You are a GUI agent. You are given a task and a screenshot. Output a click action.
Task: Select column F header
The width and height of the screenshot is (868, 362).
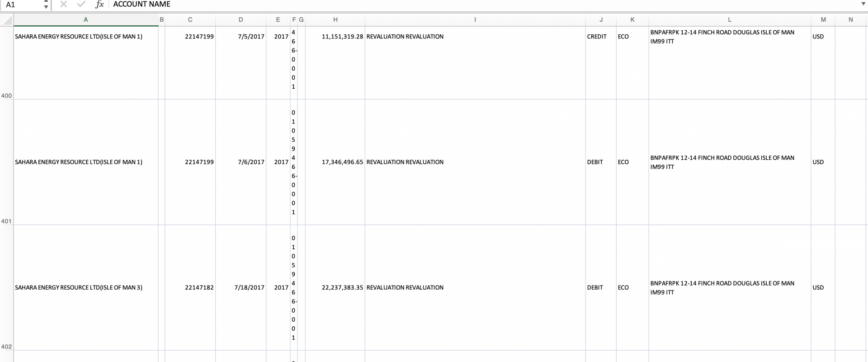coord(294,20)
